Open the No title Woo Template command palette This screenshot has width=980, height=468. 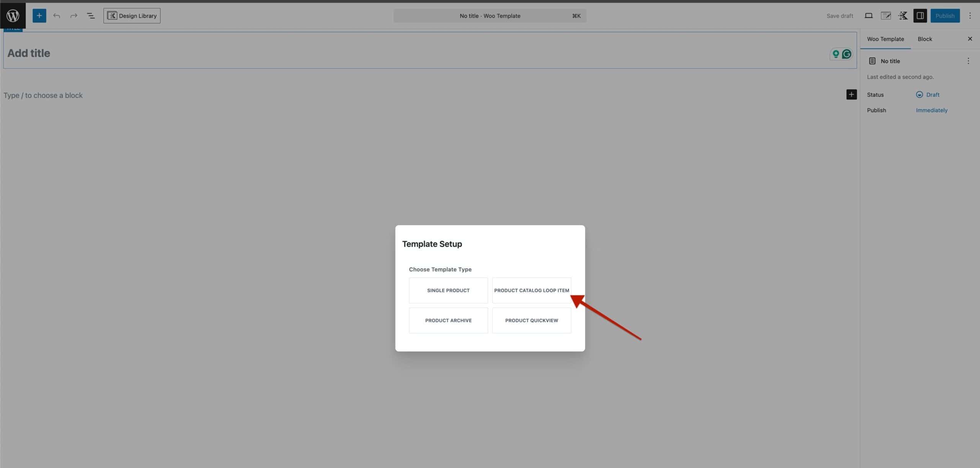click(x=490, y=16)
